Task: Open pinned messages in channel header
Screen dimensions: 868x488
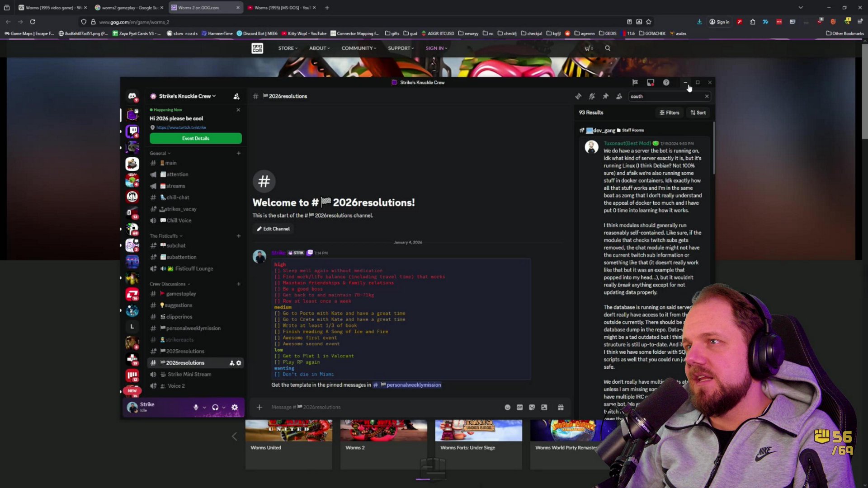Action: point(605,96)
